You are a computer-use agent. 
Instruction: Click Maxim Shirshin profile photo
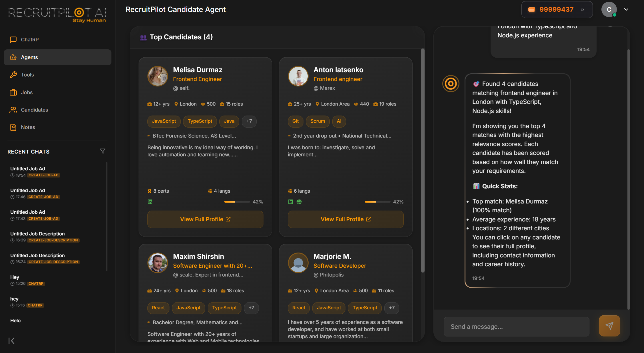pyautogui.click(x=158, y=263)
